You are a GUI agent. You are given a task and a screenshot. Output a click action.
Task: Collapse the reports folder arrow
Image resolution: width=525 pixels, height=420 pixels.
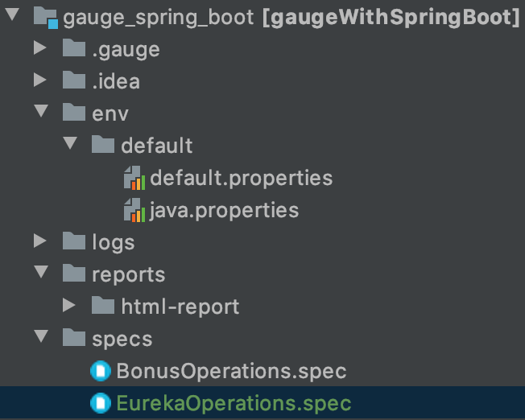tap(40, 274)
